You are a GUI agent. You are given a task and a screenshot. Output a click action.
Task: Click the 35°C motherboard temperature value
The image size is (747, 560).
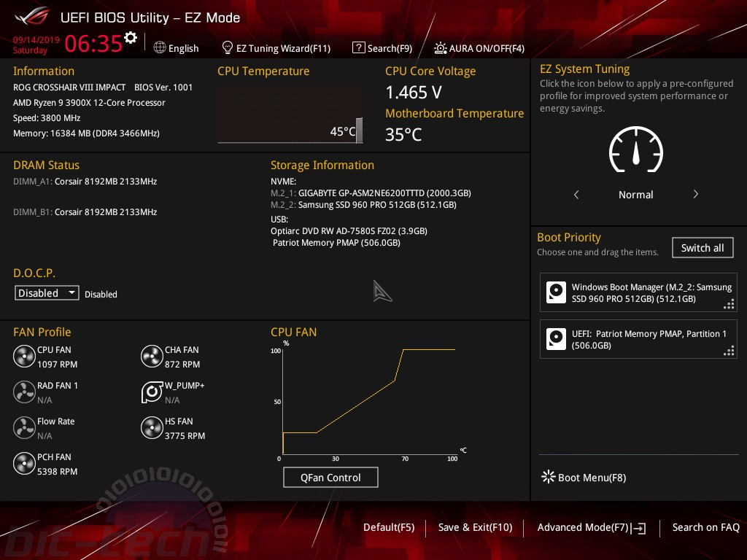pos(403,135)
